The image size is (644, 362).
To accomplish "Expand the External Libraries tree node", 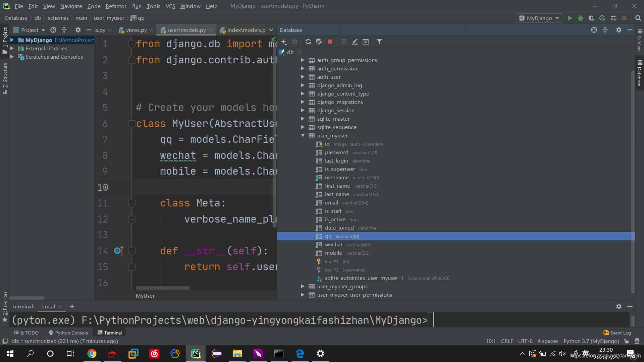I will [x=12, y=48].
